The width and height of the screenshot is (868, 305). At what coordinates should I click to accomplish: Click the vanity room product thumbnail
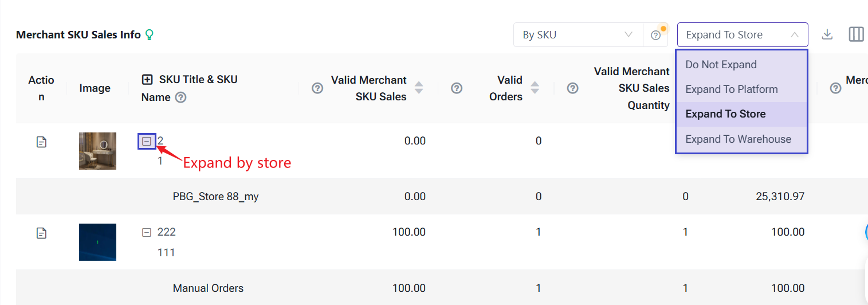(x=97, y=151)
